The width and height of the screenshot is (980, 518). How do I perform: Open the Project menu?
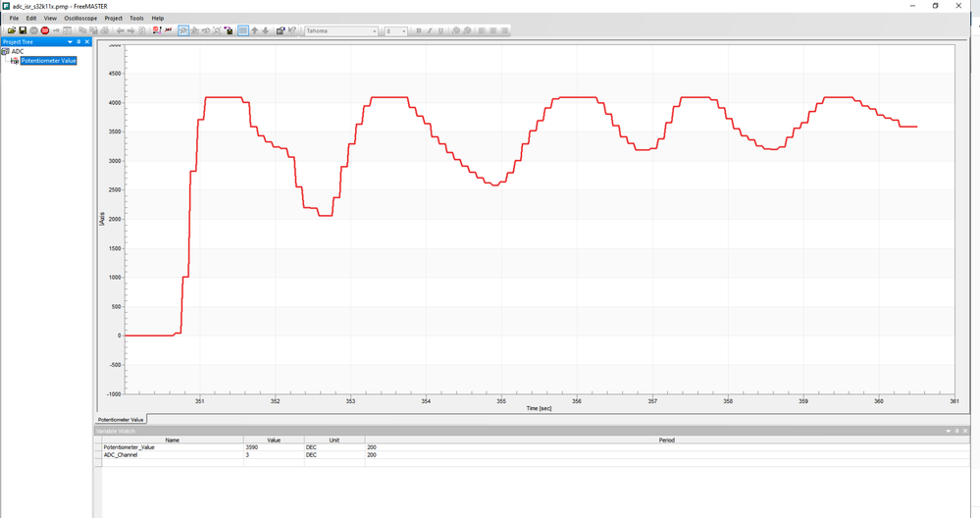pos(113,18)
